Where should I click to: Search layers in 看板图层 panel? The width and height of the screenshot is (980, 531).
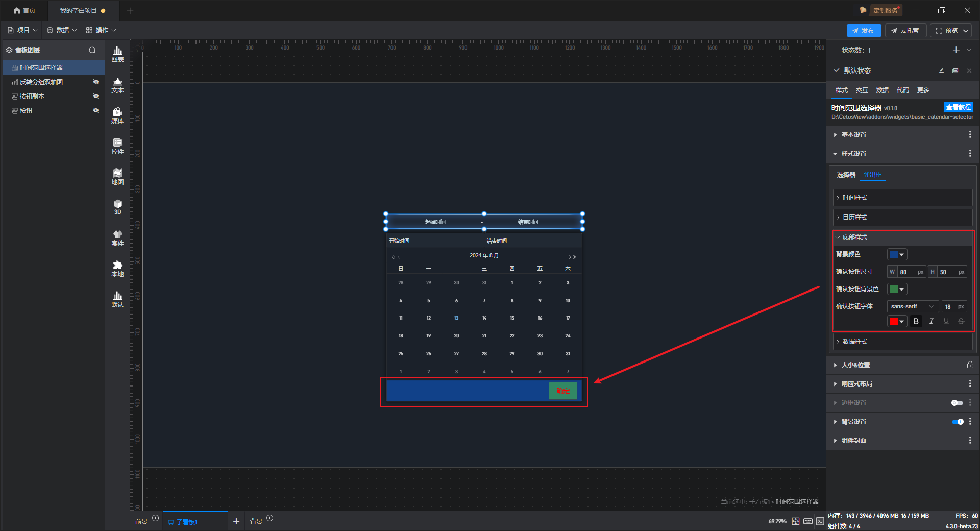92,50
